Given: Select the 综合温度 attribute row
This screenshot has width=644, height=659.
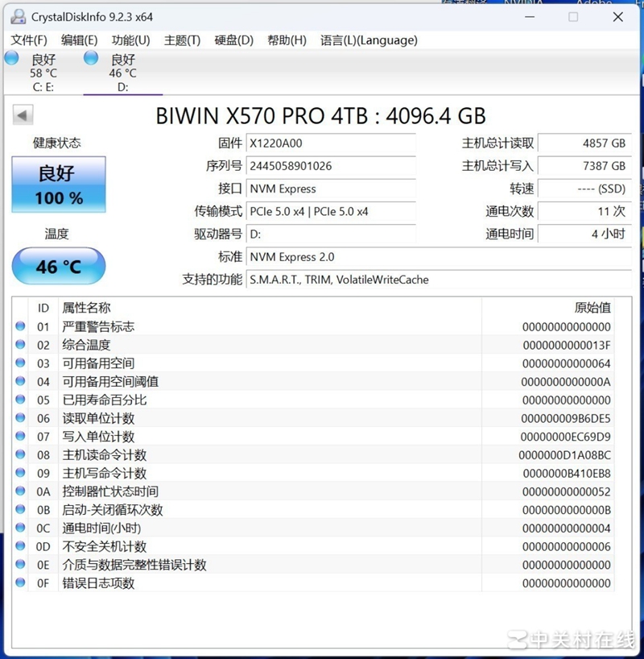Looking at the screenshot, I should click(313, 345).
